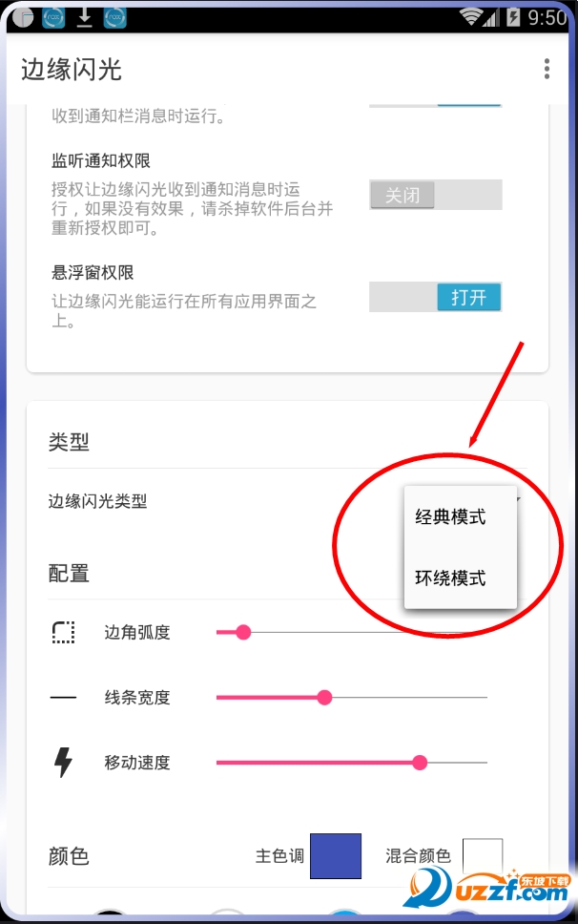Click the movement speed slider handle
Image resolution: width=578 pixels, height=924 pixels.
[x=420, y=763]
